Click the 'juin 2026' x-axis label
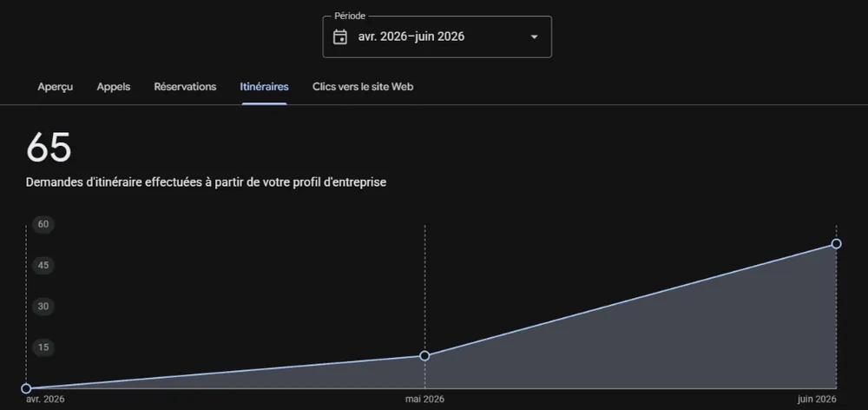The image size is (868, 410). click(x=817, y=400)
